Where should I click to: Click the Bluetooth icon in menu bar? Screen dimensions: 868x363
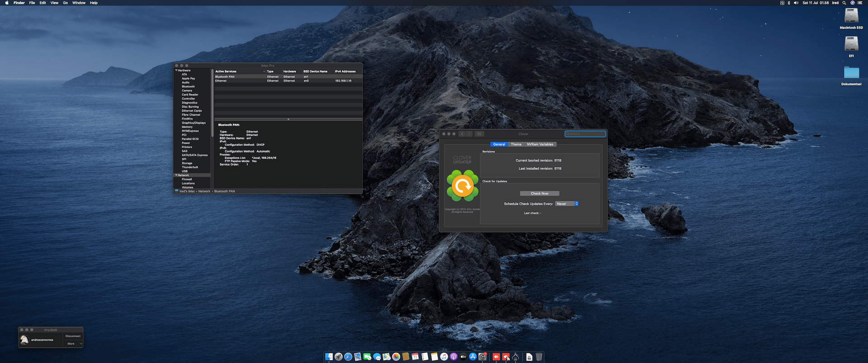(789, 3)
